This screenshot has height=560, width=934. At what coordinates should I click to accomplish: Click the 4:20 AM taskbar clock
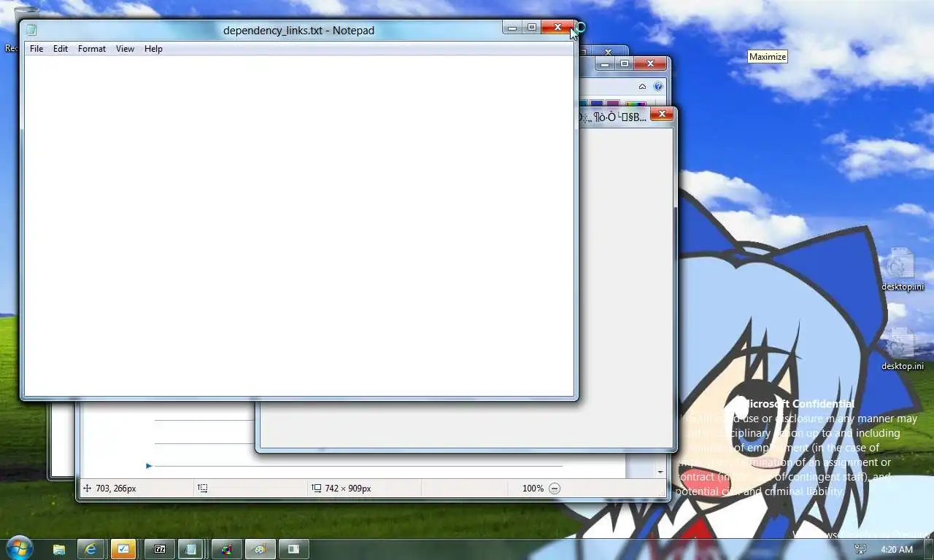897,549
